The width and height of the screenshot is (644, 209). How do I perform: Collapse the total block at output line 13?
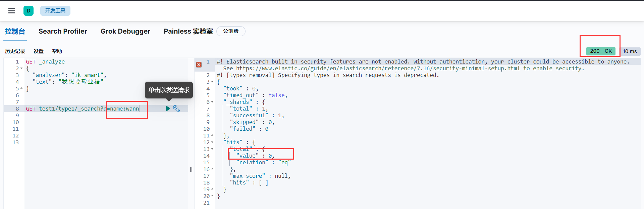point(212,149)
